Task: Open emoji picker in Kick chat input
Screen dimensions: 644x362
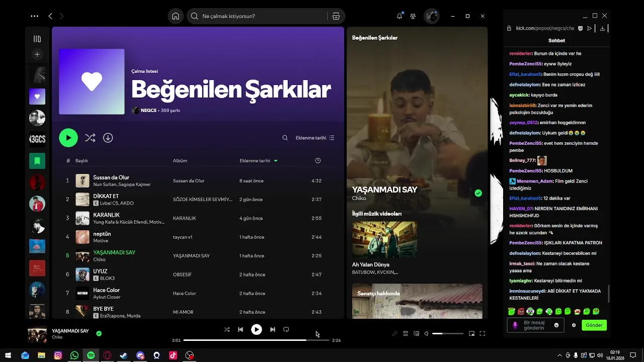Action: coord(556,325)
